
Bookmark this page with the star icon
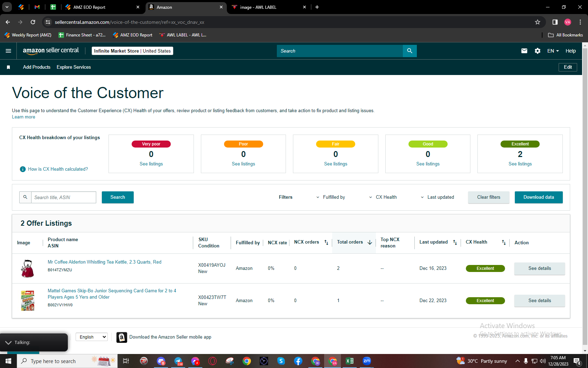point(538,22)
